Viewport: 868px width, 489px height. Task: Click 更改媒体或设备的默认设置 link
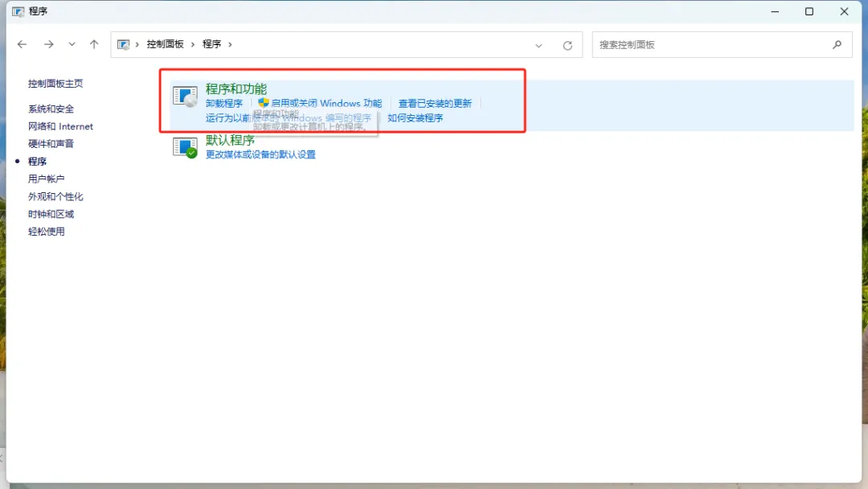coord(260,154)
